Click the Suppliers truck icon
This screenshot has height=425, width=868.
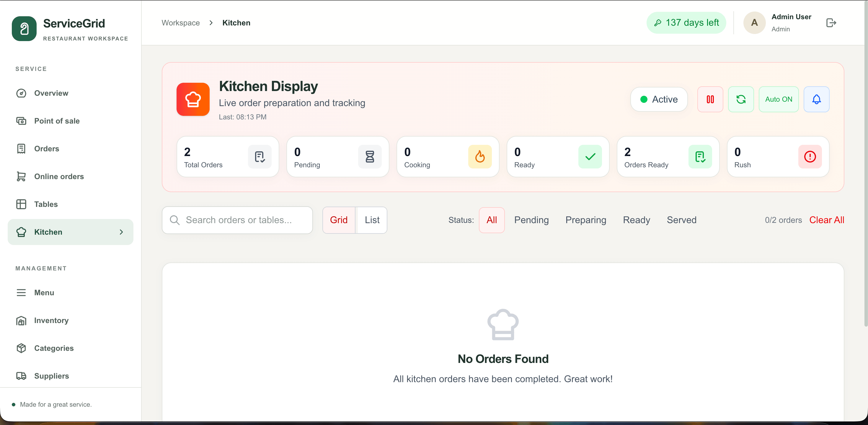[21, 376]
